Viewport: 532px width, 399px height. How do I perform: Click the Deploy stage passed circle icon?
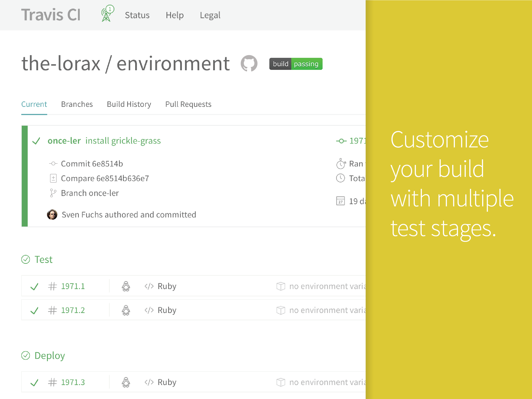coord(25,355)
